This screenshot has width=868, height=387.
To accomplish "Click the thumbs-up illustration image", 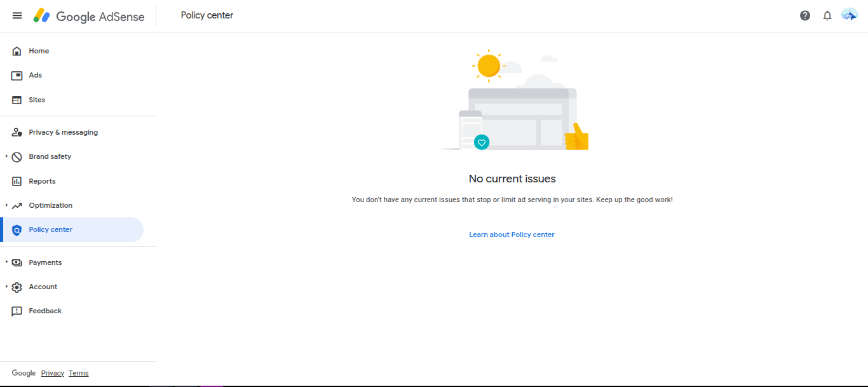I will (x=577, y=137).
